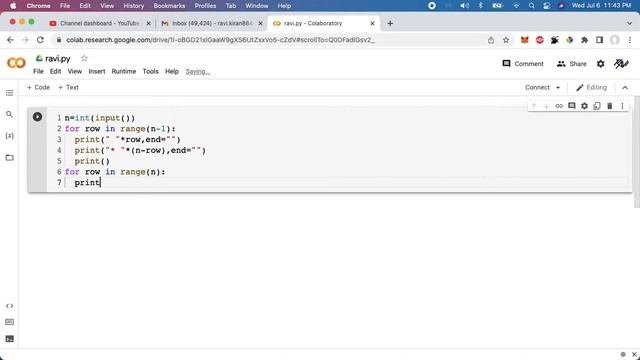Open the Editing mode dropdown
640x360 pixels.
[591, 87]
